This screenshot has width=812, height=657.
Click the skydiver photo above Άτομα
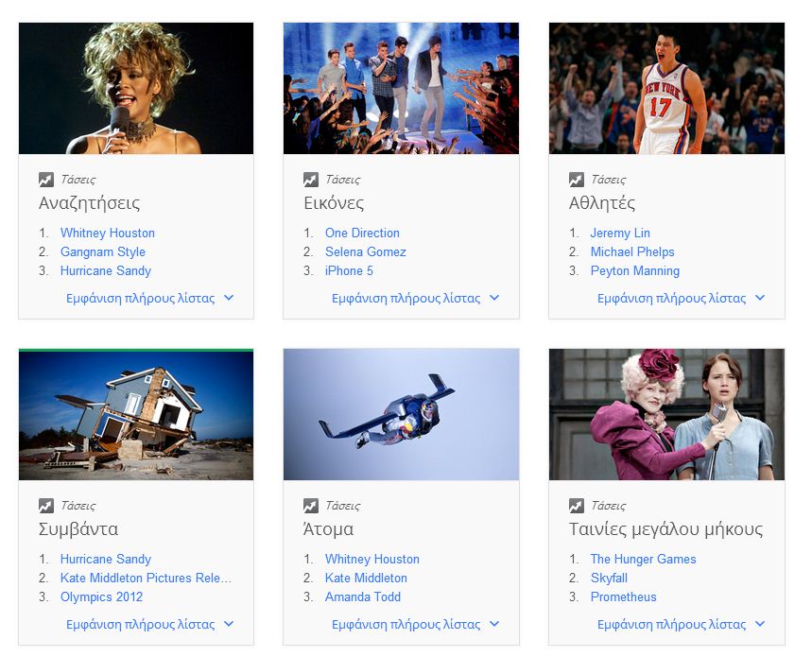coord(402,415)
